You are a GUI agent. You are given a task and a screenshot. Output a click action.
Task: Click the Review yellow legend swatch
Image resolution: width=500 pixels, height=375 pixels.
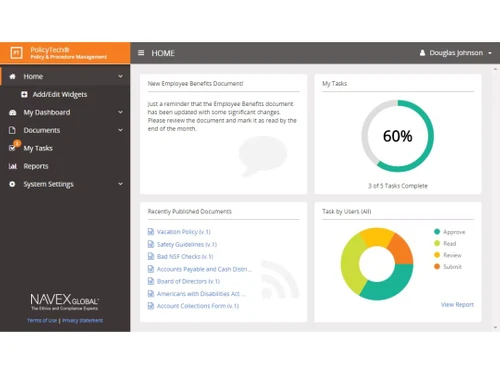pos(437,255)
